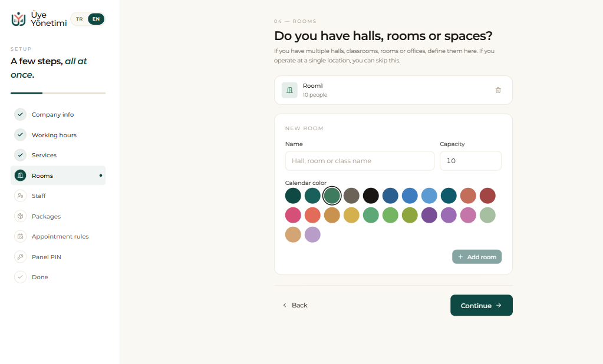Screen dimensions: 603x364
Task: Open the Services step
Action: (58, 155)
